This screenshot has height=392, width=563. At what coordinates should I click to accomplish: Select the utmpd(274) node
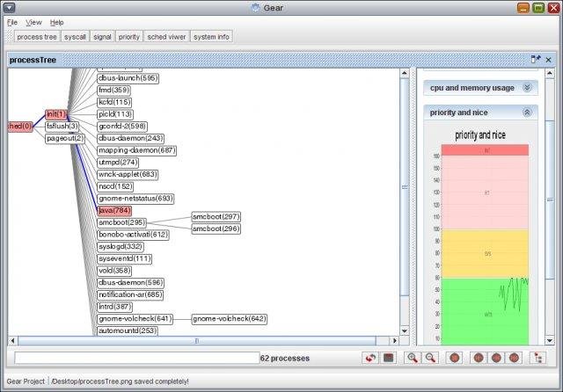(118, 163)
